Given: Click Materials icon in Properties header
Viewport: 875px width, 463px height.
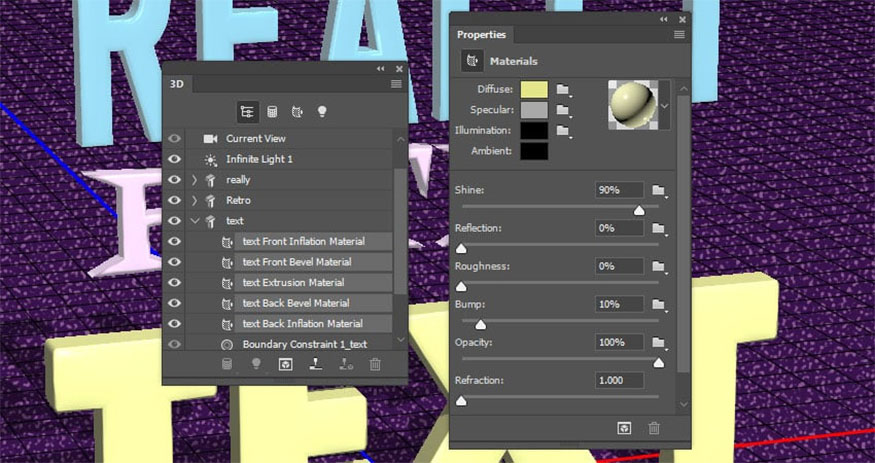Looking at the screenshot, I should (x=472, y=61).
